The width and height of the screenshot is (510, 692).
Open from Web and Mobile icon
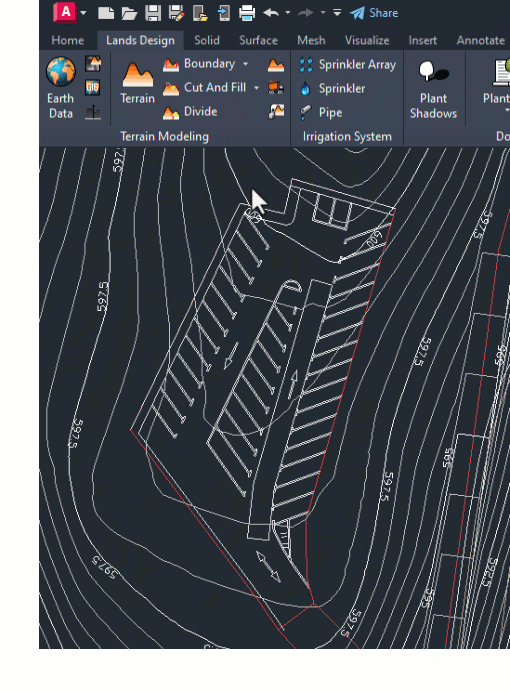200,13
